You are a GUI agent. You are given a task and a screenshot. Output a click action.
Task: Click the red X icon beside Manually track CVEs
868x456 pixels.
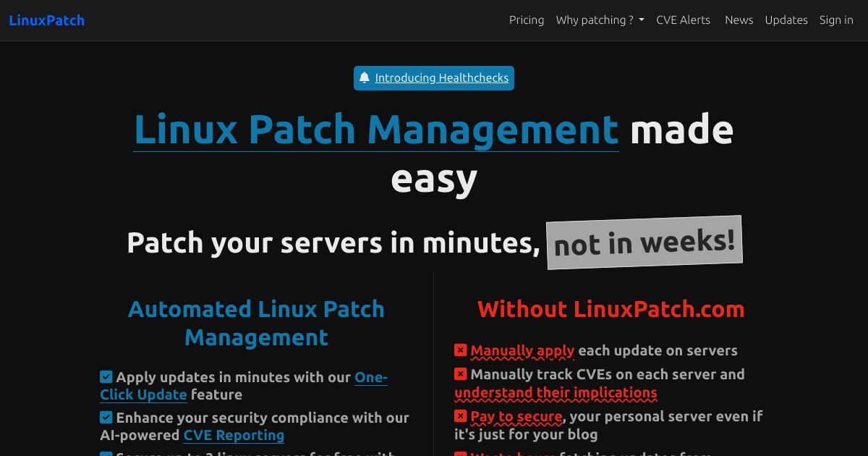pyautogui.click(x=461, y=373)
